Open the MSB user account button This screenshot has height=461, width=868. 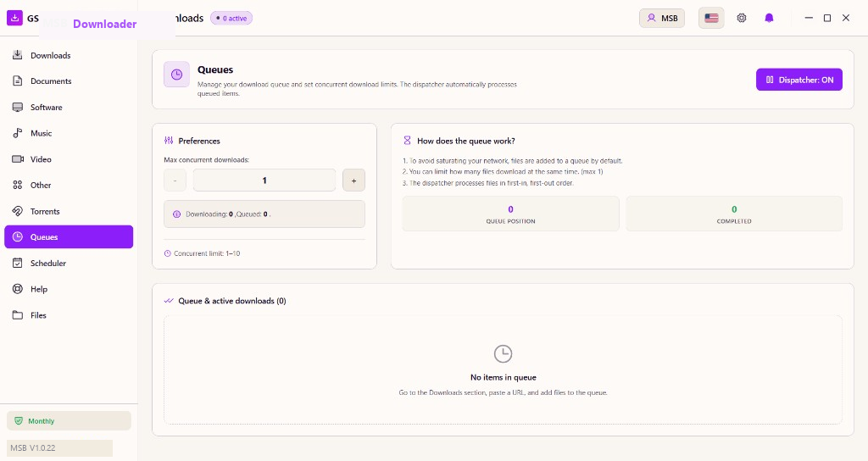[662, 19]
